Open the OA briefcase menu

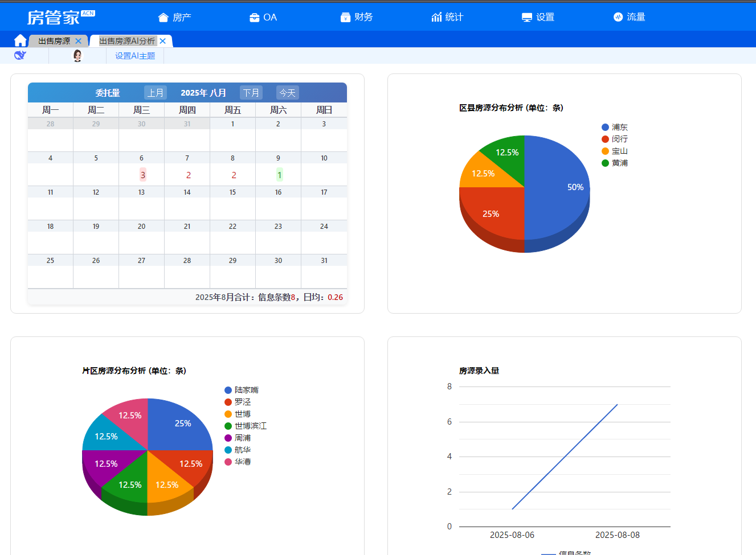pyautogui.click(x=263, y=17)
